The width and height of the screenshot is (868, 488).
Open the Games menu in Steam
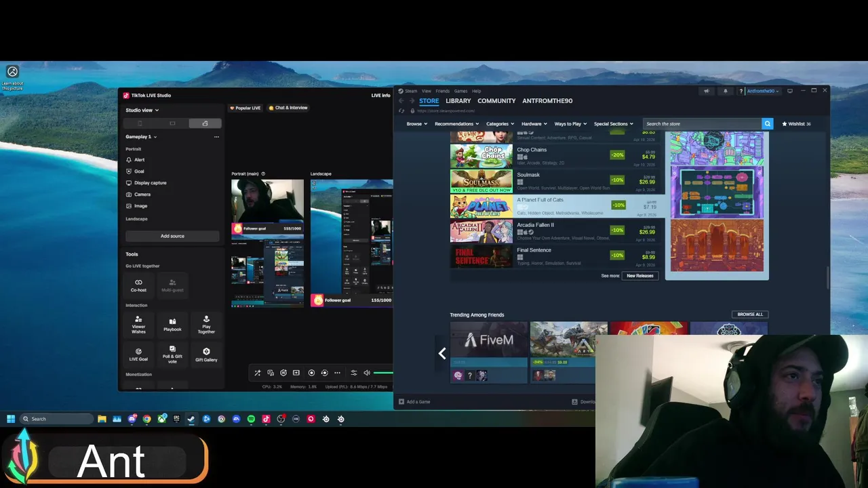point(460,91)
